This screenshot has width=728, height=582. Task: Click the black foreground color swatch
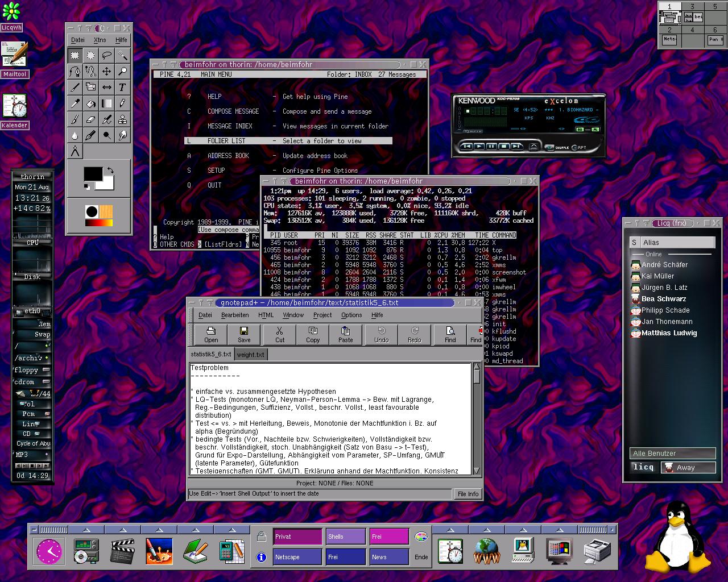pyautogui.click(x=93, y=174)
